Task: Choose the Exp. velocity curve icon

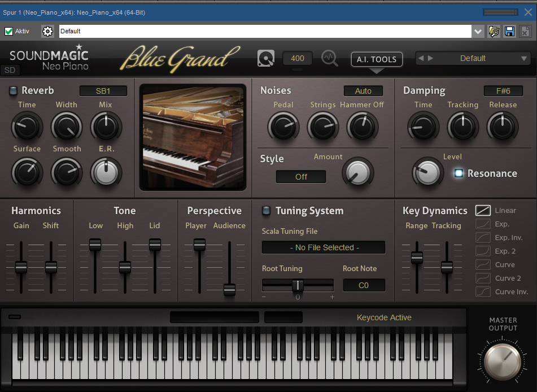Action: coord(483,224)
